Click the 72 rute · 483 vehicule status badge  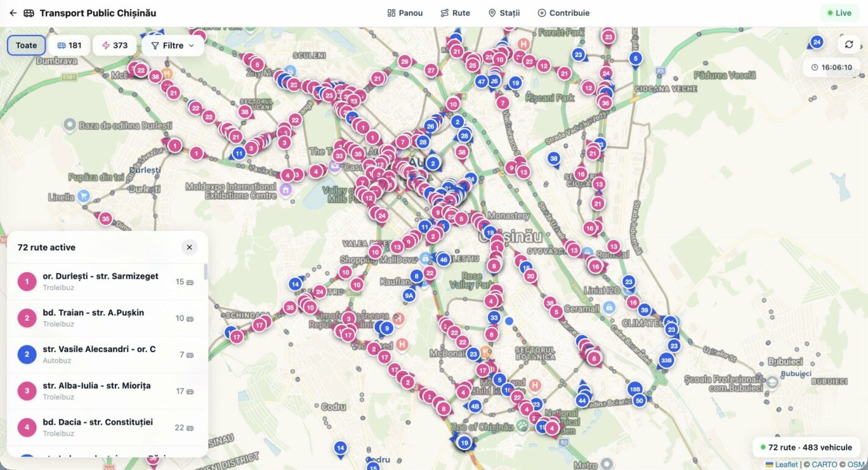pyautogui.click(x=806, y=447)
